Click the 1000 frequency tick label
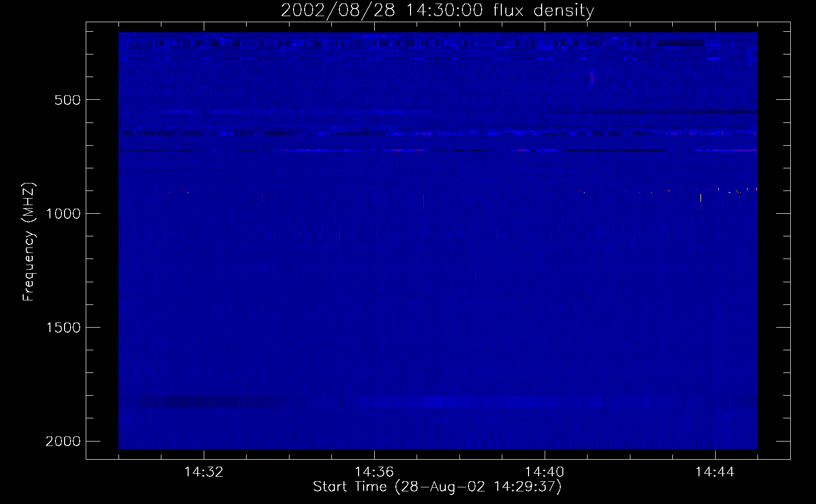816x504 pixels. (63, 214)
